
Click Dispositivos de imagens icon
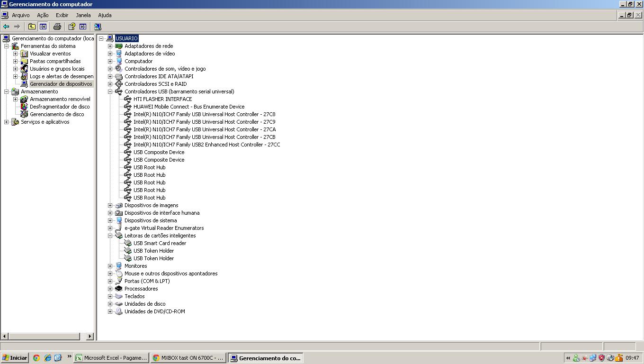tap(119, 205)
